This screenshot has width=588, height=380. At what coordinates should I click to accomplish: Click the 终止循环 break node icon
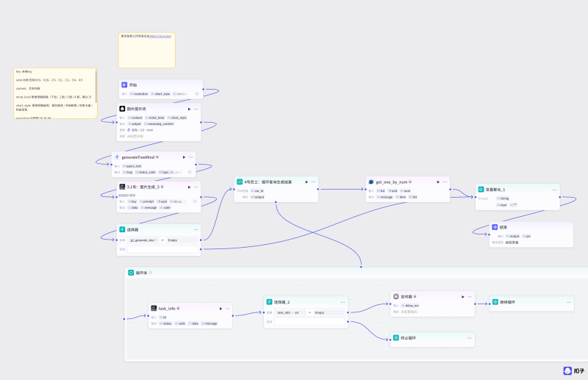coord(396,338)
